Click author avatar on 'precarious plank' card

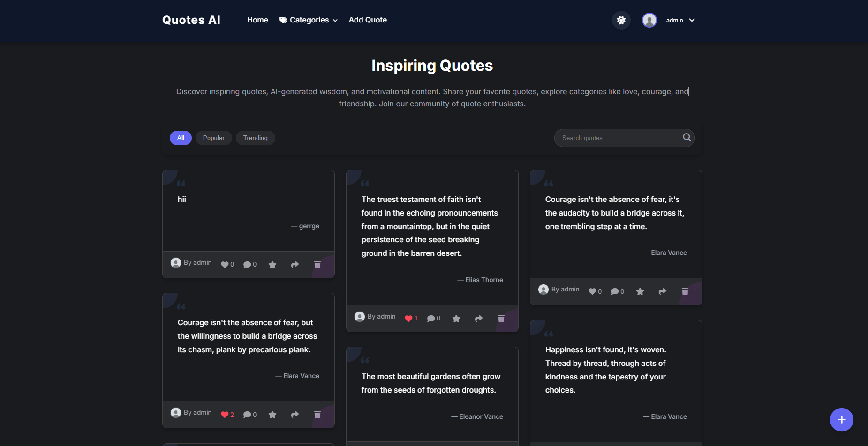[x=176, y=413]
